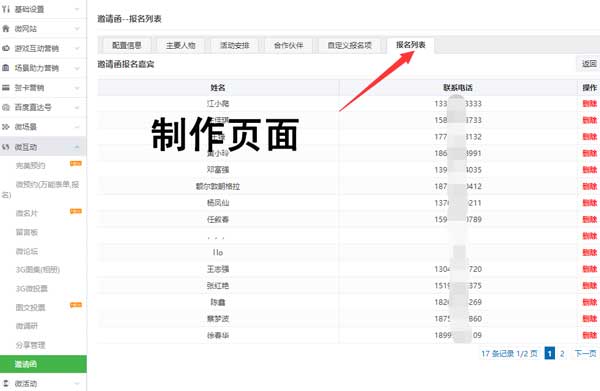600x391 pixels.
Task: Click the 微互动 sidebar icon
Action: point(6,147)
